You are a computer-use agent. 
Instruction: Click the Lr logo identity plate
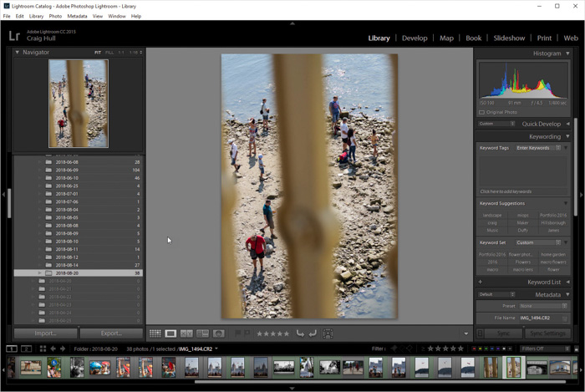14,36
